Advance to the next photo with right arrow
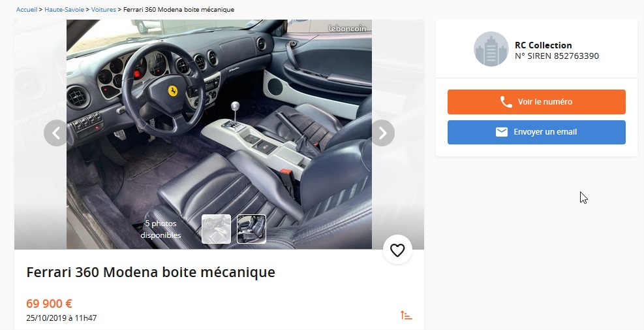The image size is (644, 330). [x=383, y=133]
